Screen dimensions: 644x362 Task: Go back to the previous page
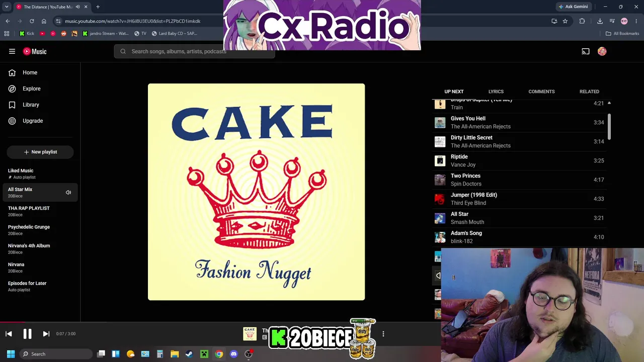click(x=8, y=21)
